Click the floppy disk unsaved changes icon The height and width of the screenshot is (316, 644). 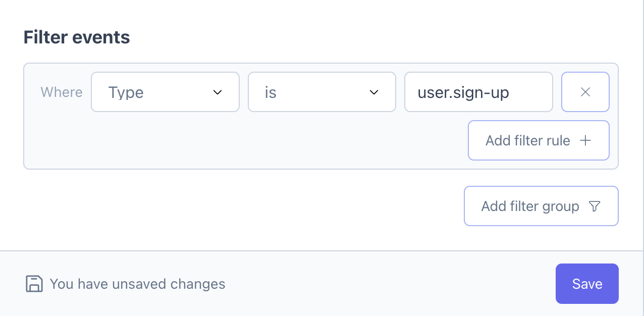coord(34,284)
